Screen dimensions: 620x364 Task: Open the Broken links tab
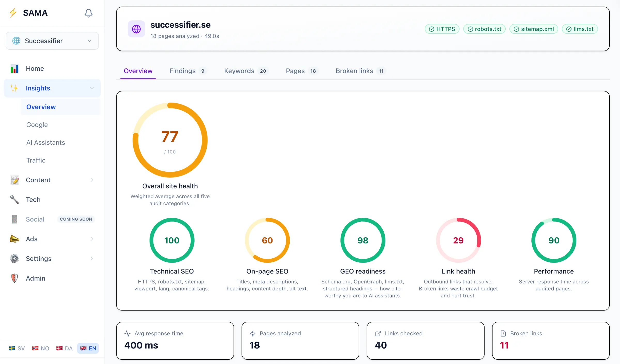pos(361,71)
